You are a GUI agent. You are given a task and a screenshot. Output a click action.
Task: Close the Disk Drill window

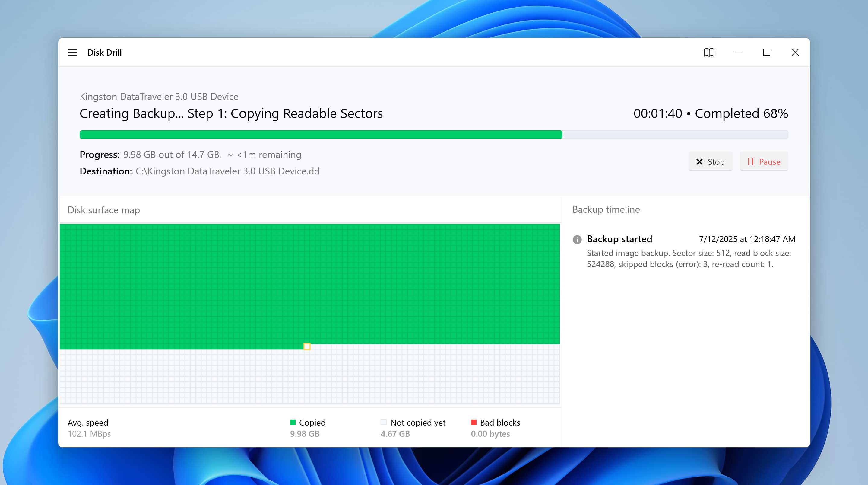coord(795,52)
